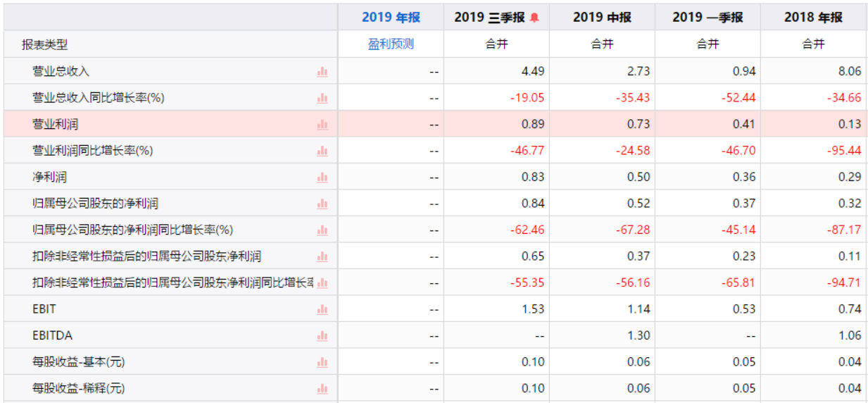Viewport: 868px width, 403px height.
Task: Select the 2019 一季报 column header
Action: 707,18
